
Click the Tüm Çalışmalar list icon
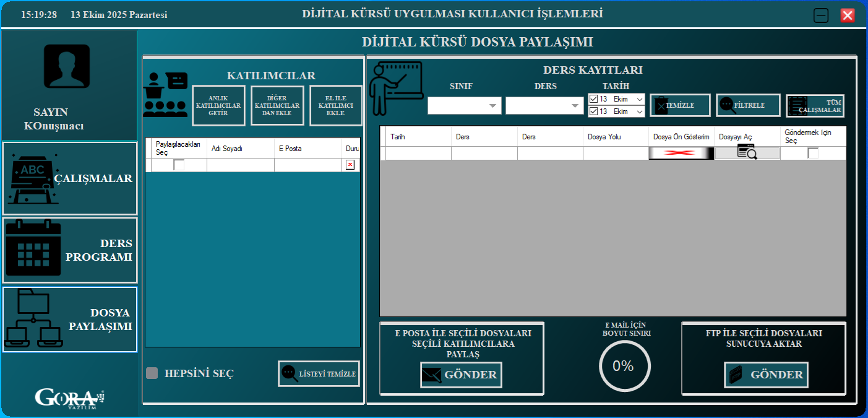pyautogui.click(x=797, y=106)
